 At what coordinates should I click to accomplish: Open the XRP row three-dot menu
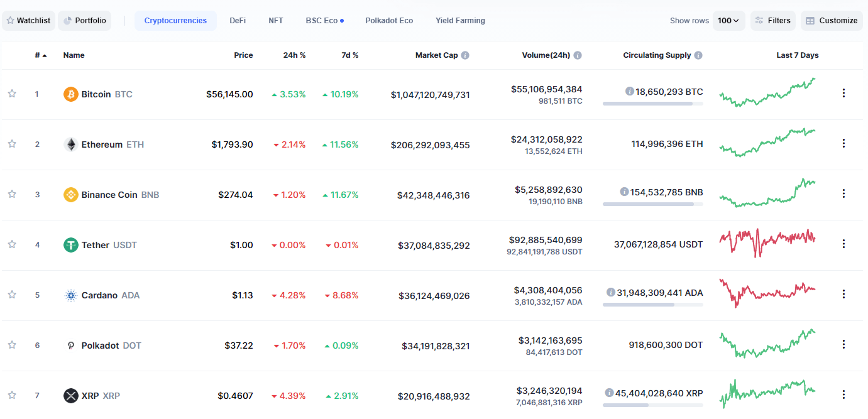tap(843, 395)
